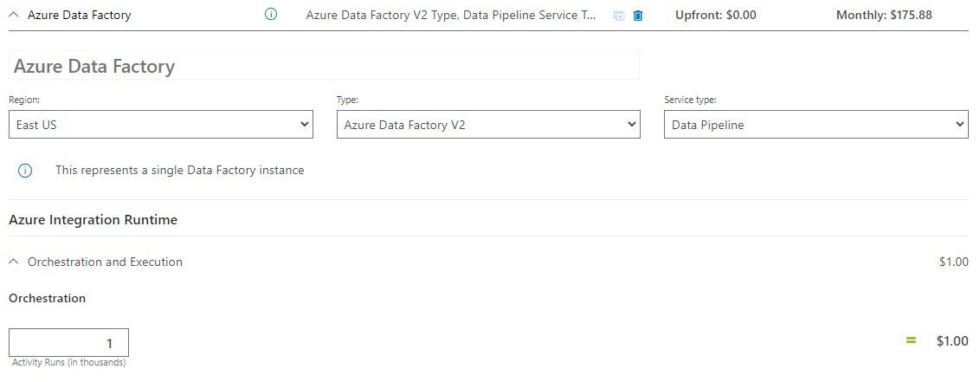Screen dimensions: 980x382
Task: Collapse the Orchestration and Execution chevron
Action: [14, 262]
